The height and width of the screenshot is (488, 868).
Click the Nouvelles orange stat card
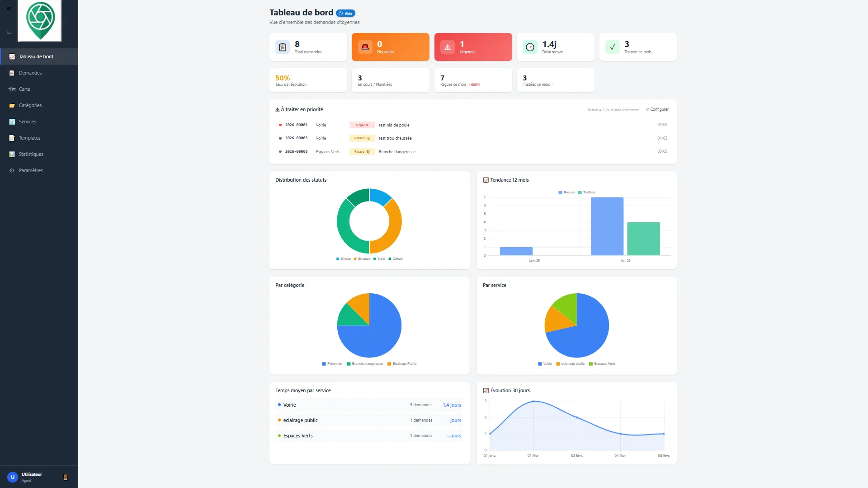391,47
